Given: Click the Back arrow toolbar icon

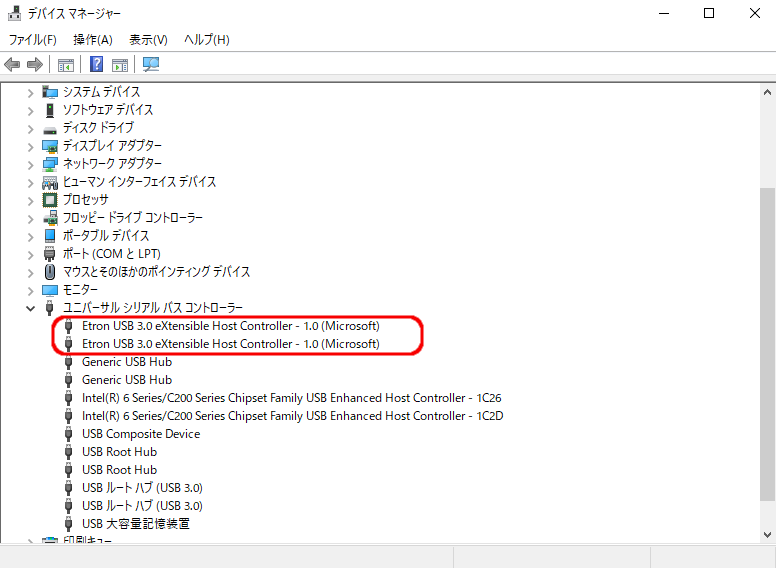Looking at the screenshot, I should [x=12, y=64].
